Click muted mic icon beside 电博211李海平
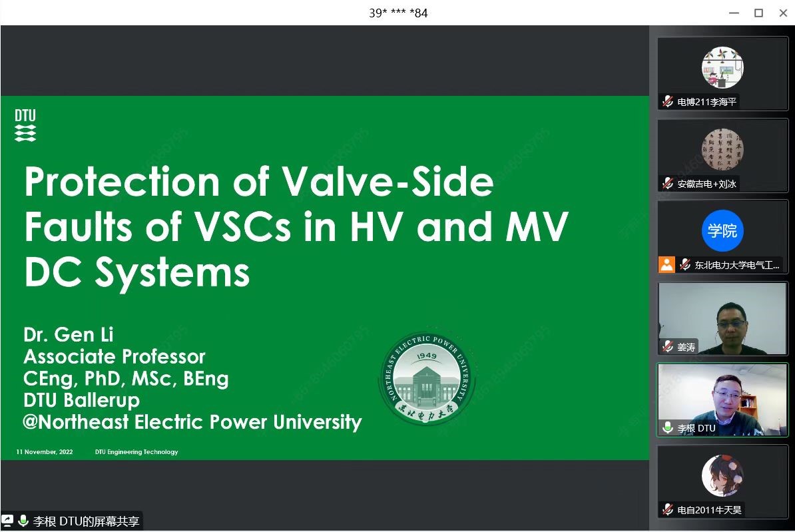 coord(667,102)
